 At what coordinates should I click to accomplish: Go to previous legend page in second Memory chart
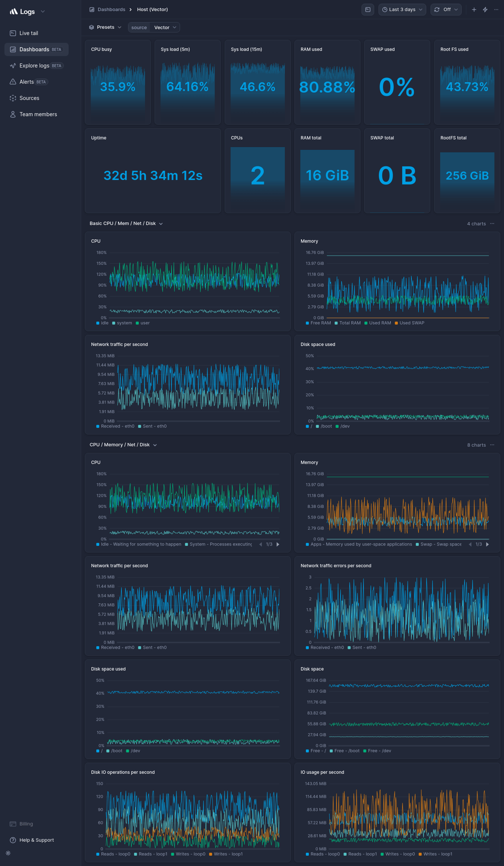click(x=470, y=544)
